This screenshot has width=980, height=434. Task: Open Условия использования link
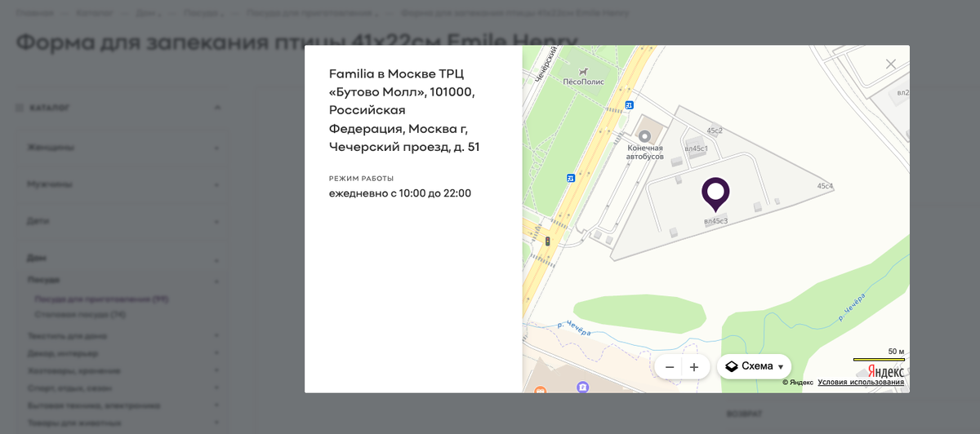[861, 383]
